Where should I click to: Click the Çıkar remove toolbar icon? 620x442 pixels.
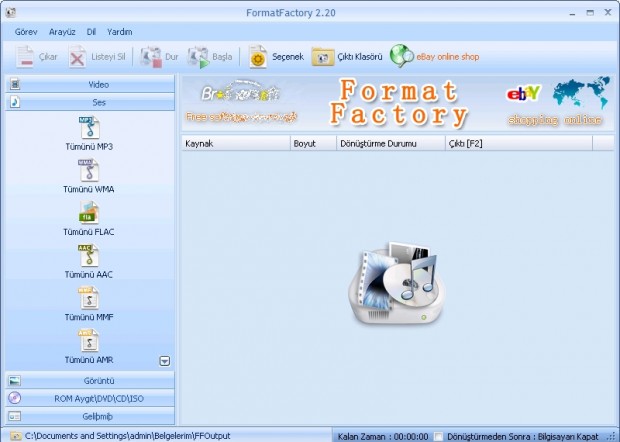click(25, 57)
